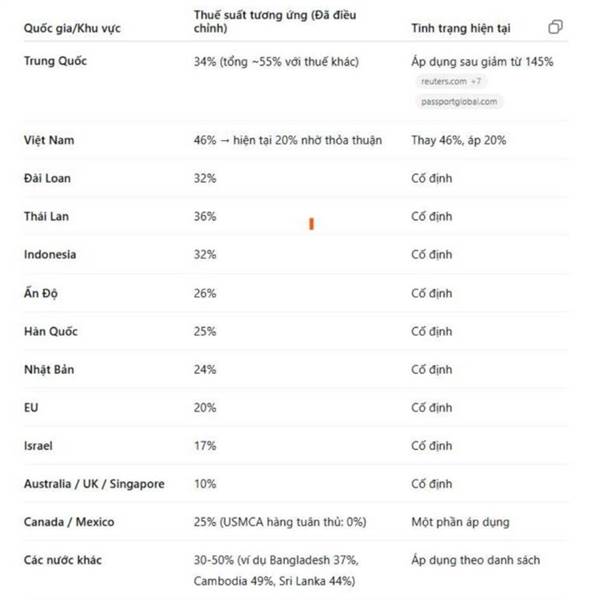Select Israel's 17% tariff cell
Screen dimensions: 600x600
(205, 446)
